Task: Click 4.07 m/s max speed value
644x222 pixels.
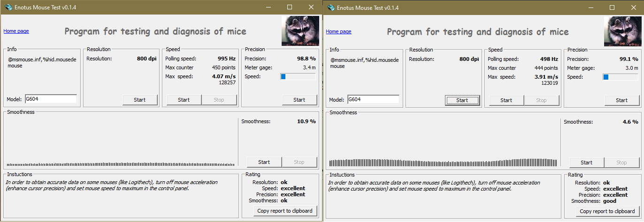Action: click(x=224, y=76)
